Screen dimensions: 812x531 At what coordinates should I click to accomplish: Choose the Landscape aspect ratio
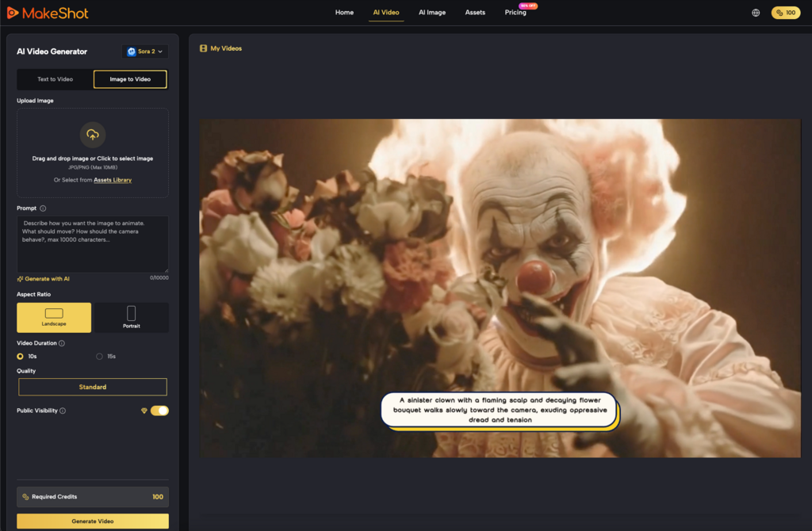54,317
